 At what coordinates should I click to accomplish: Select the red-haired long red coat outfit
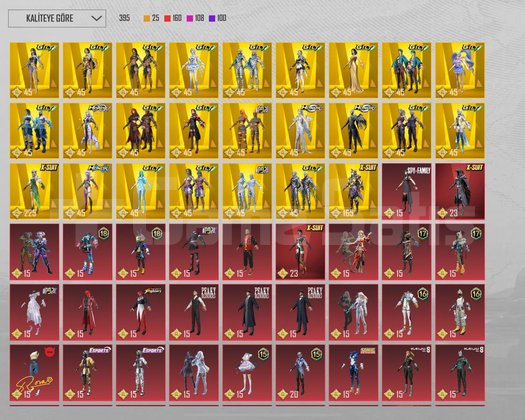(88, 312)
